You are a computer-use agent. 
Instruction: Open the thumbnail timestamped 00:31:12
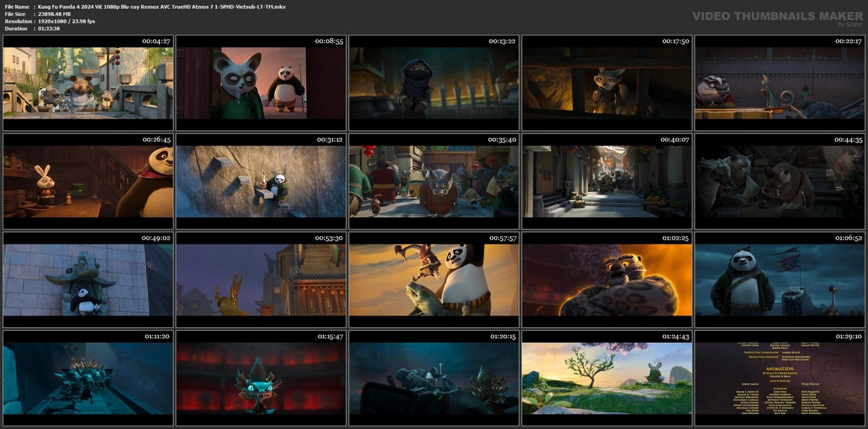pyautogui.click(x=261, y=181)
